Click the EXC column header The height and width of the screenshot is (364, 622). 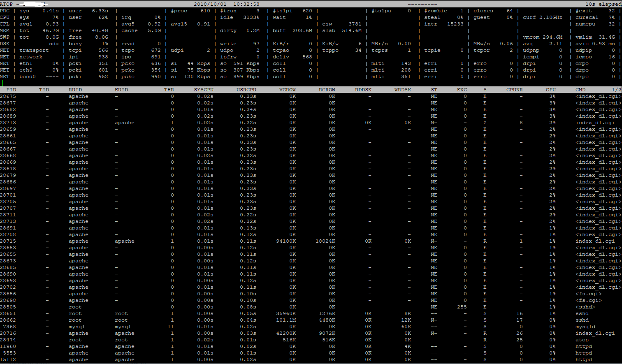point(462,90)
